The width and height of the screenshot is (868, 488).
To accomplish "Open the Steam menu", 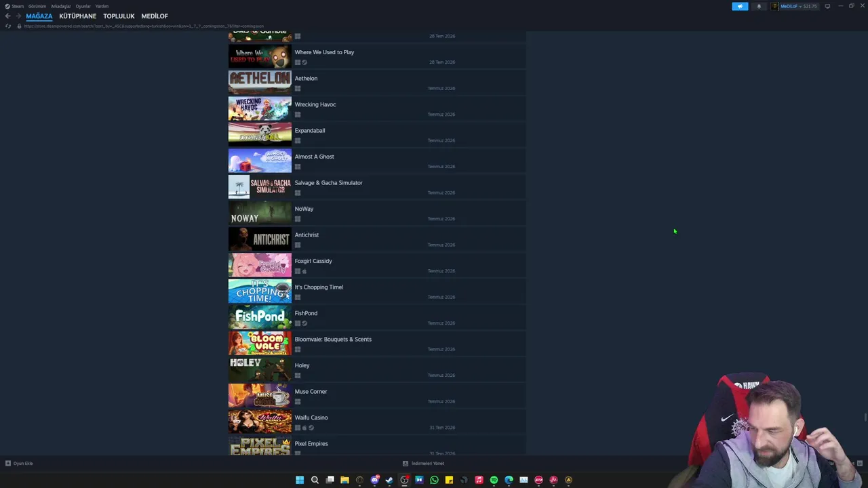I will (14, 6).
